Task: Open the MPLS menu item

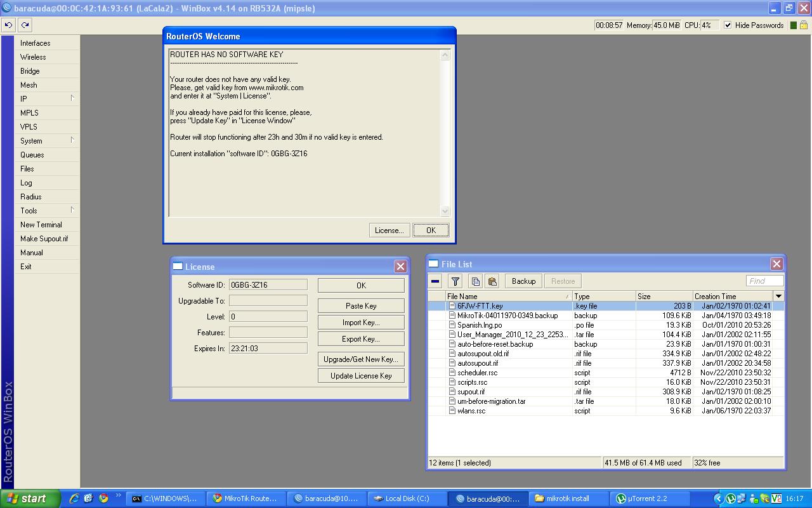Action: (x=47, y=112)
